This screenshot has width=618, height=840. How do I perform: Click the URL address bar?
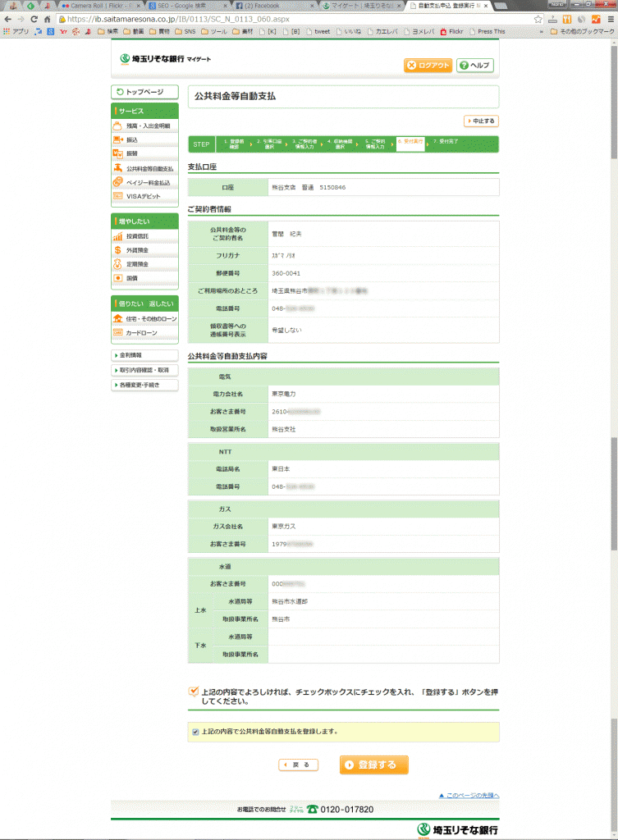point(287,19)
